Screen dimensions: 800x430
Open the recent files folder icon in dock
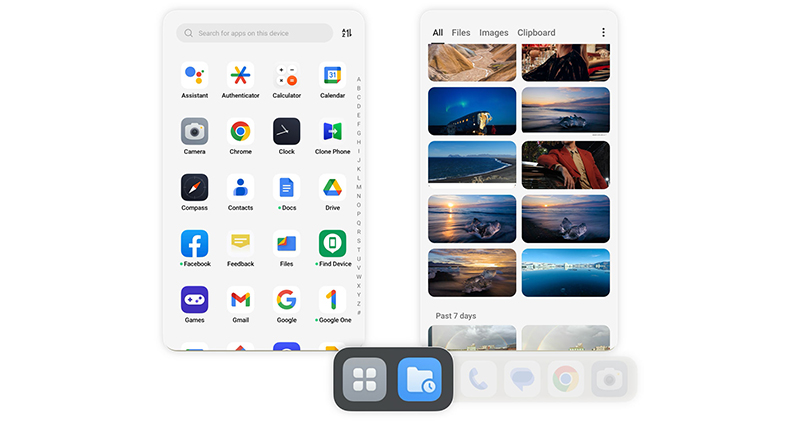click(420, 380)
